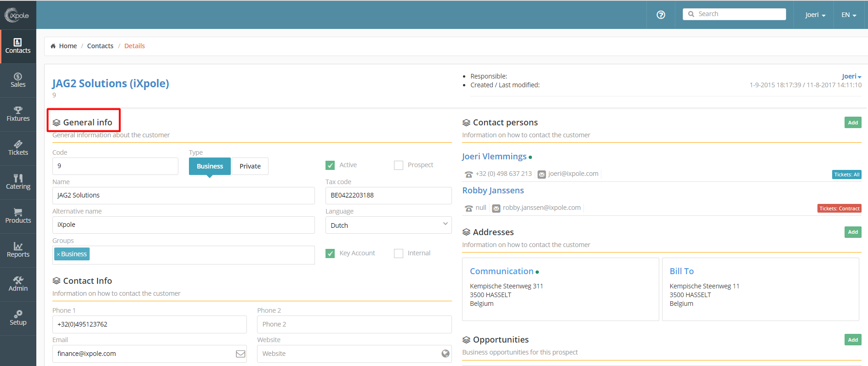Email robby.janssen@ixpole.com
This screenshot has height=366, width=868.
coord(542,208)
